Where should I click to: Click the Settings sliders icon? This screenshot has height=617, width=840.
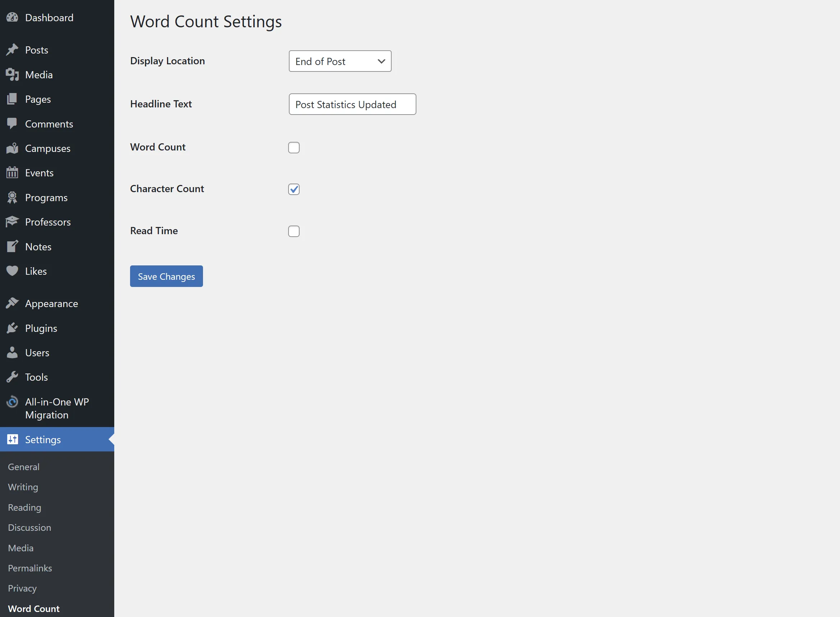pyautogui.click(x=12, y=439)
